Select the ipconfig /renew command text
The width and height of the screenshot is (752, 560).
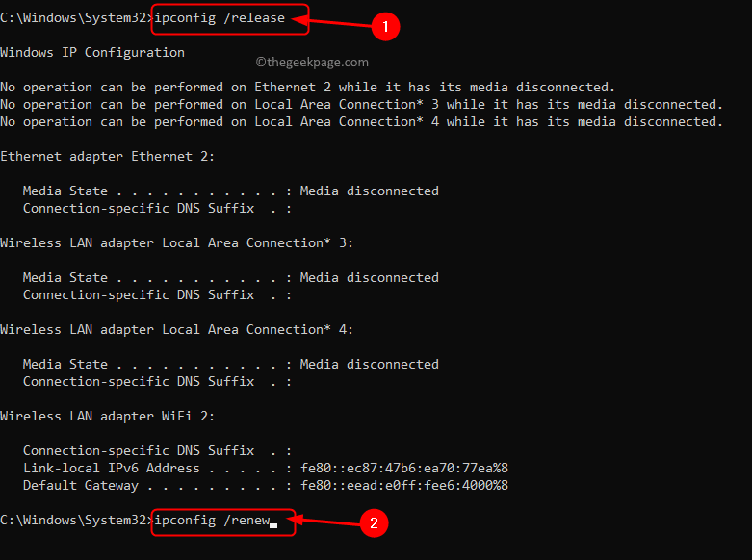tap(212, 521)
